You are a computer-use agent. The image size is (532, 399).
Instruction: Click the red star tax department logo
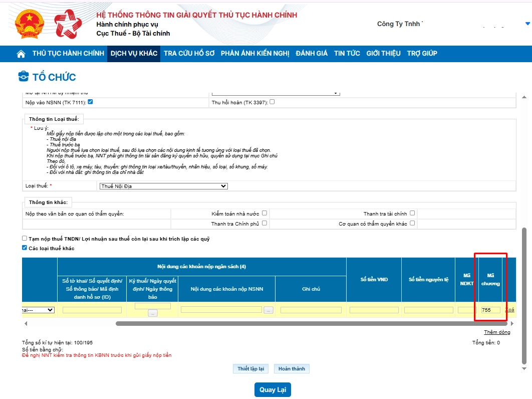(68, 24)
